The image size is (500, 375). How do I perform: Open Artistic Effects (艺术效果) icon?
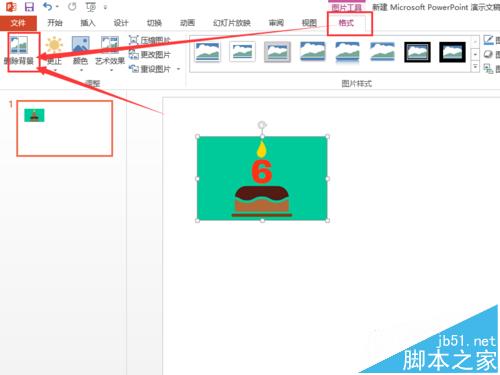pyautogui.click(x=110, y=45)
